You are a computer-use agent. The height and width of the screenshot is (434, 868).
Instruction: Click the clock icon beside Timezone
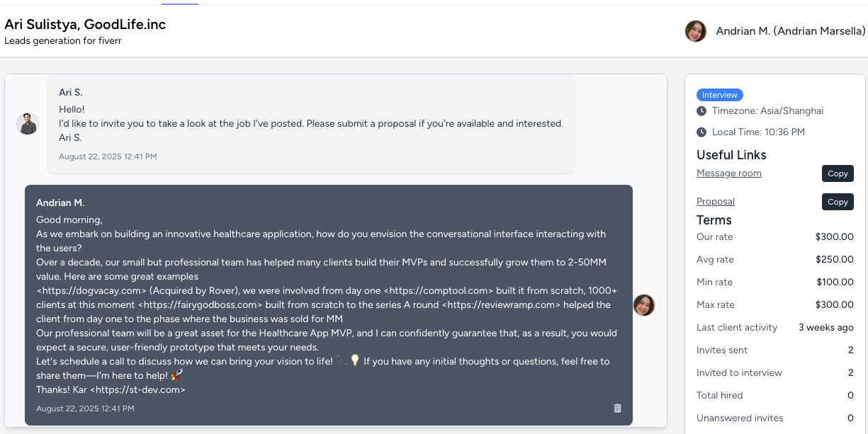[x=701, y=111]
